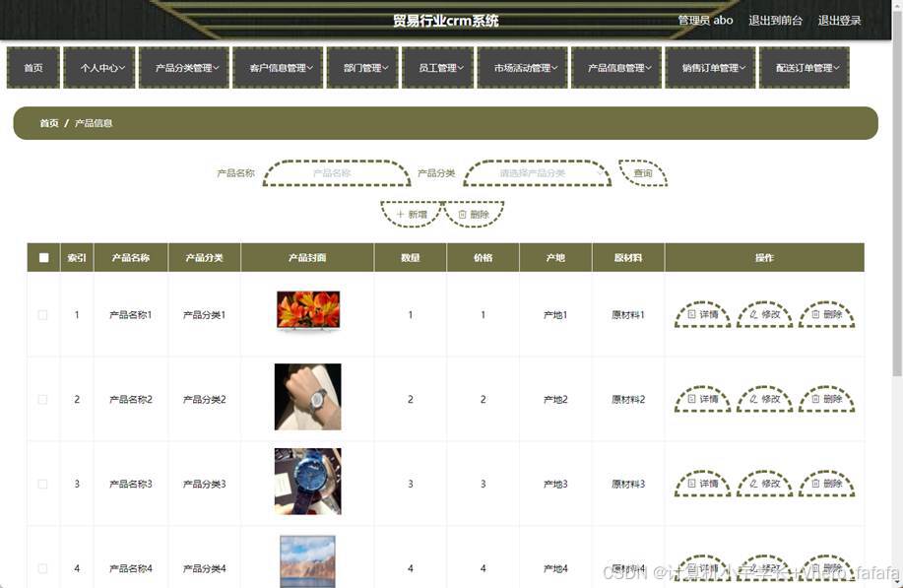Toggle the select-all checkbox in table header
Image resolution: width=903 pixels, height=588 pixels.
(43, 257)
